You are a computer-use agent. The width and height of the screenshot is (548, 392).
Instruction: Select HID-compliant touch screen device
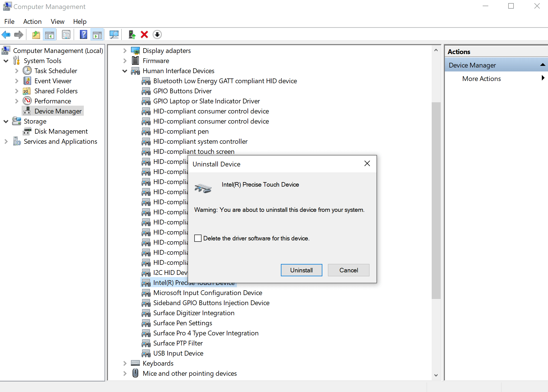pos(194,151)
